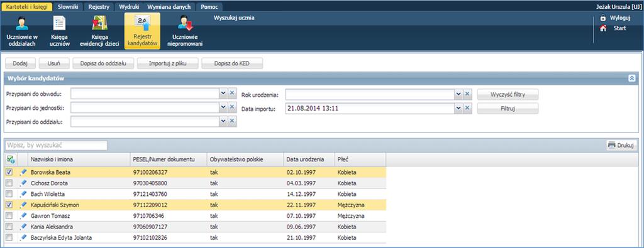Edit Cichosz Dorota using pencil icon

[x=23, y=183]
